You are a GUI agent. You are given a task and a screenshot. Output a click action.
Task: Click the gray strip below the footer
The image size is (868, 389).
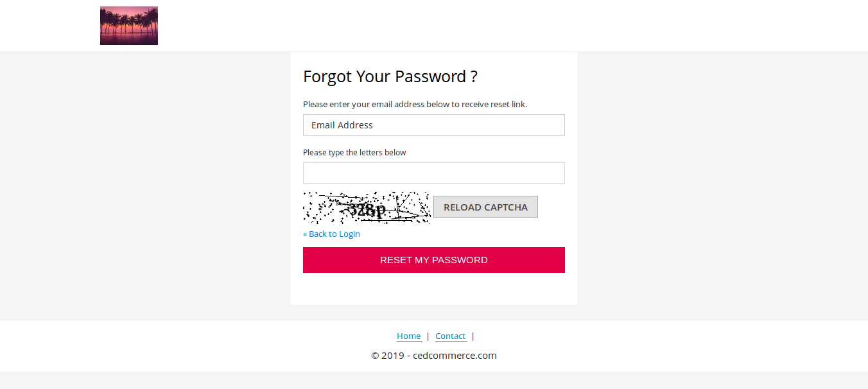click(x=434, y=381)
